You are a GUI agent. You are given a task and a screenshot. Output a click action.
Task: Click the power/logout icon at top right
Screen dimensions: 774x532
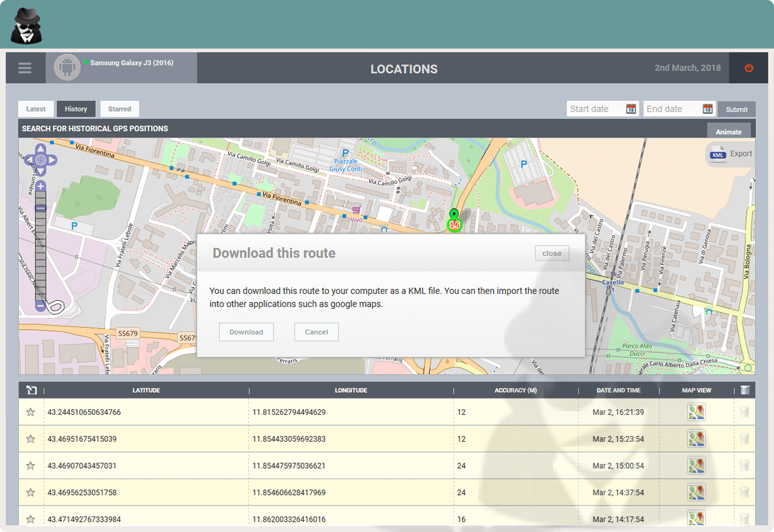tap(748, 68)
